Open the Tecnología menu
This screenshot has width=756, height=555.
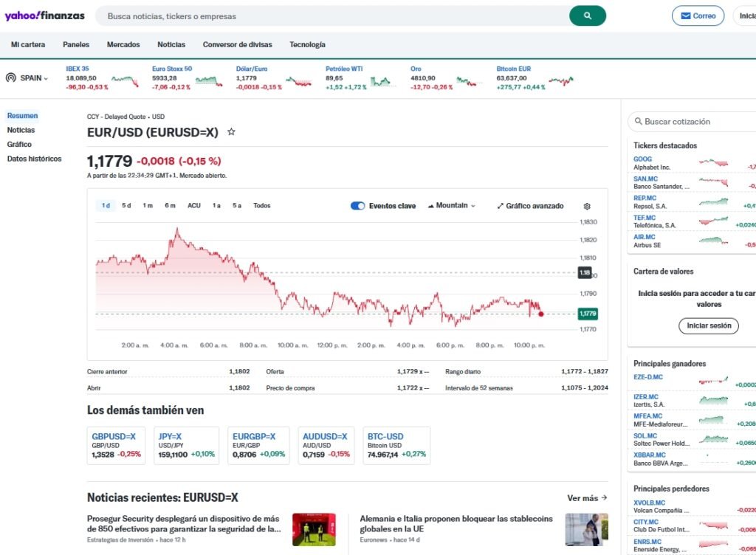(x=307, y=44)
